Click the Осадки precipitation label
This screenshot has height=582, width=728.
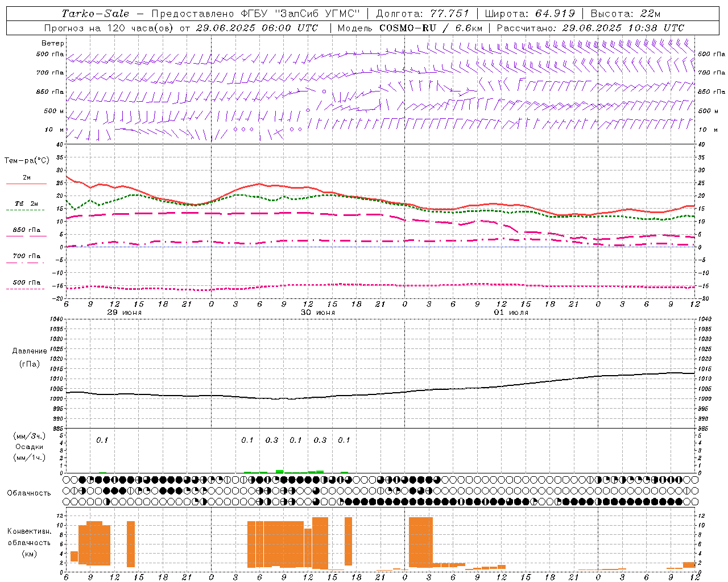click(x=30, y=447)
